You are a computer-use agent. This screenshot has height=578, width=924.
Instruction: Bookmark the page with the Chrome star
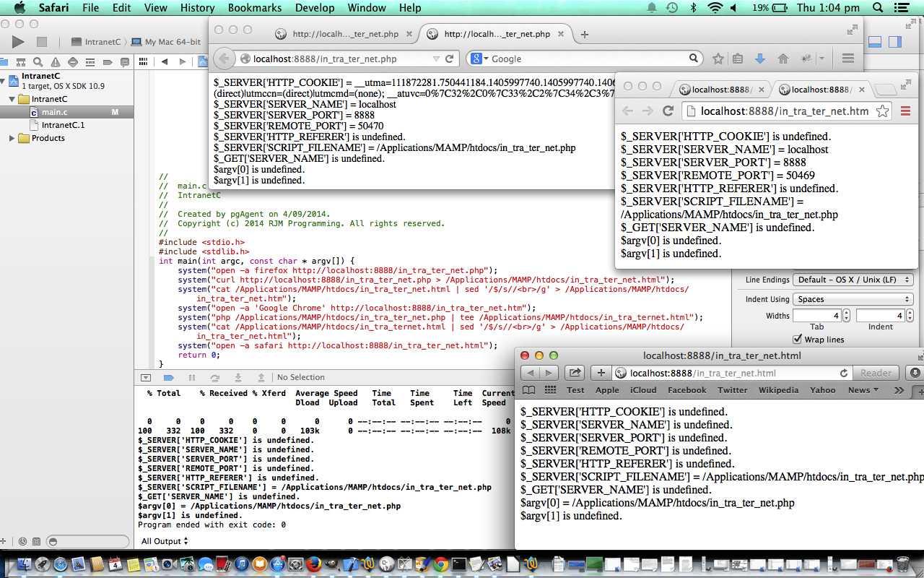(x=882, y=111)
